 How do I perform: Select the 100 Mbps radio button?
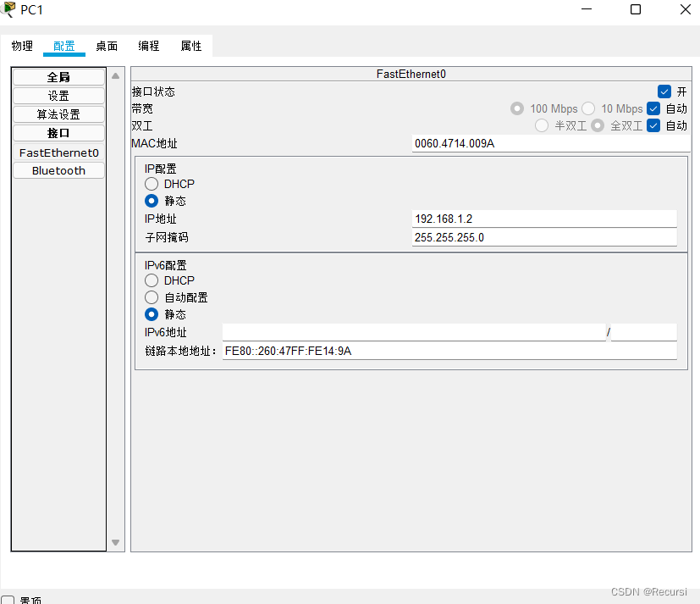point(517,108)
